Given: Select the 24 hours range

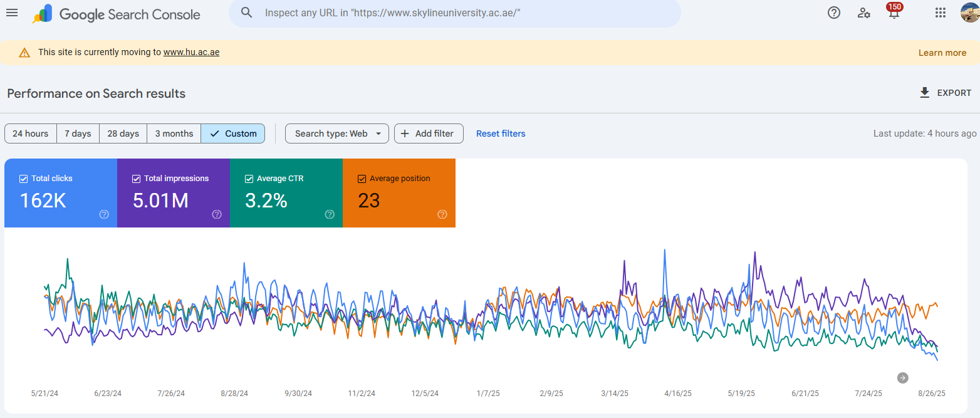Looking at the screenshot, I should point(31,133).
